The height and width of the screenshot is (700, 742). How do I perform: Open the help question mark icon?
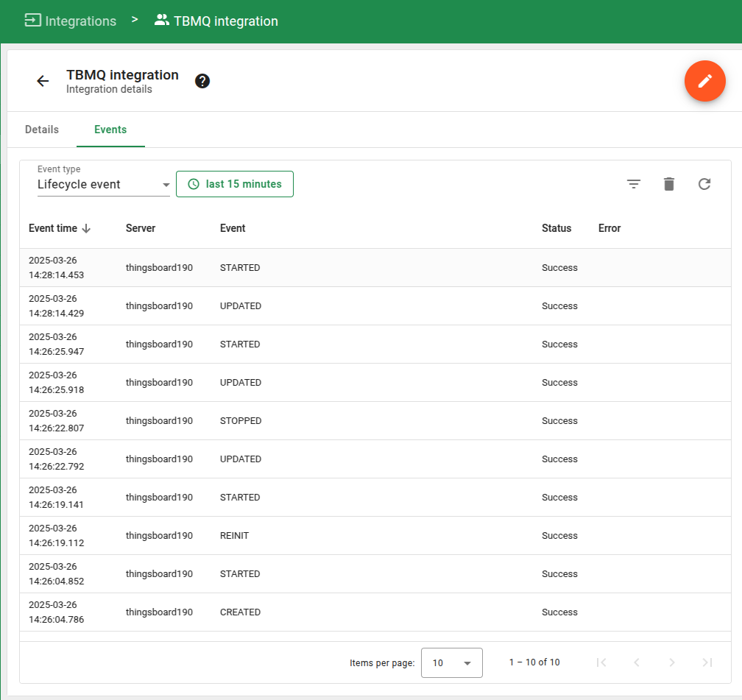(202, 81)
